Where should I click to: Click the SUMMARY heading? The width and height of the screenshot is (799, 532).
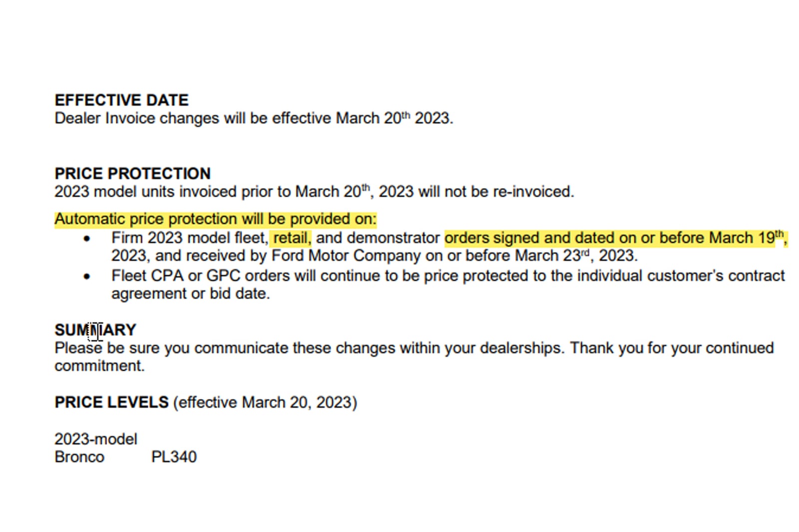[x=95, y=330]
